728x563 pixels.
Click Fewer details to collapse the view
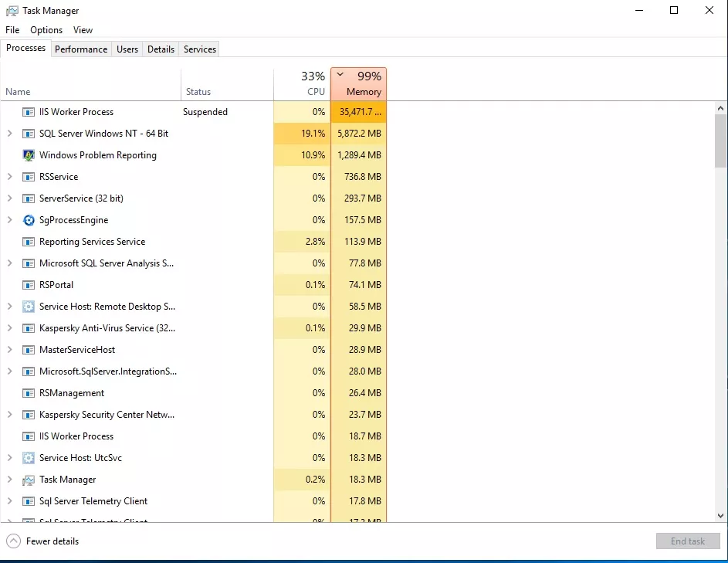(x=42, y=541)
